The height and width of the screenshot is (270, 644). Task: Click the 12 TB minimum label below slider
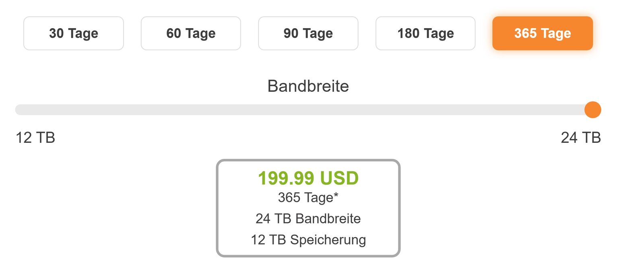(35, 138)
